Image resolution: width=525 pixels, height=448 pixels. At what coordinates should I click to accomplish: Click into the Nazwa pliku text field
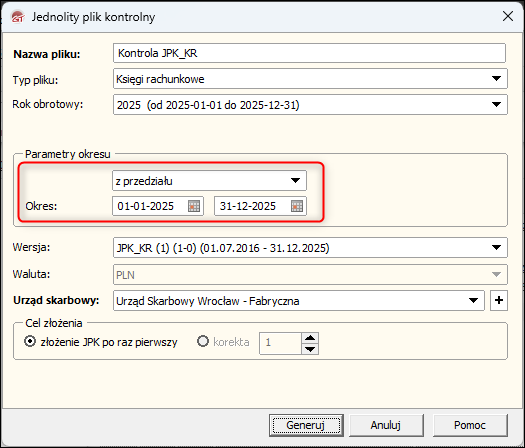(x=309, y=53)
